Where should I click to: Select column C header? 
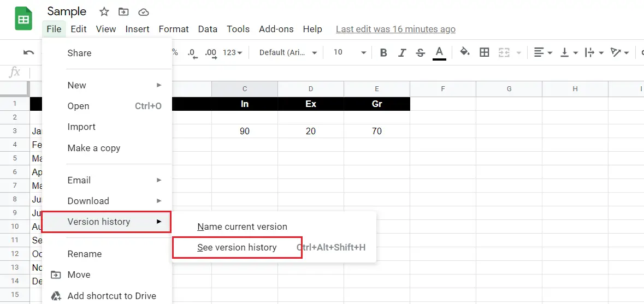[245, 88]
